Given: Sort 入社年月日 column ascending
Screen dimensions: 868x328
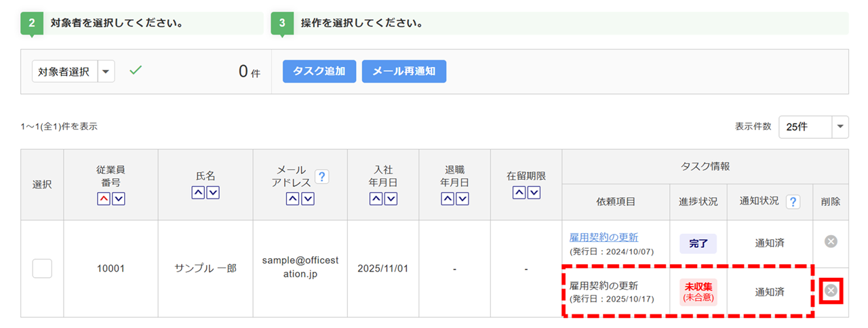Looking at the screenshot, I should (x=376, y=199).
